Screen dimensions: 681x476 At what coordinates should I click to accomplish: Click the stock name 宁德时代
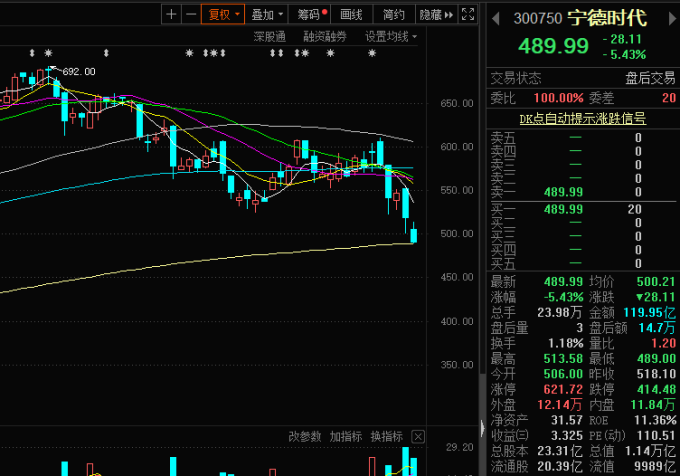(x=607, y=18)
